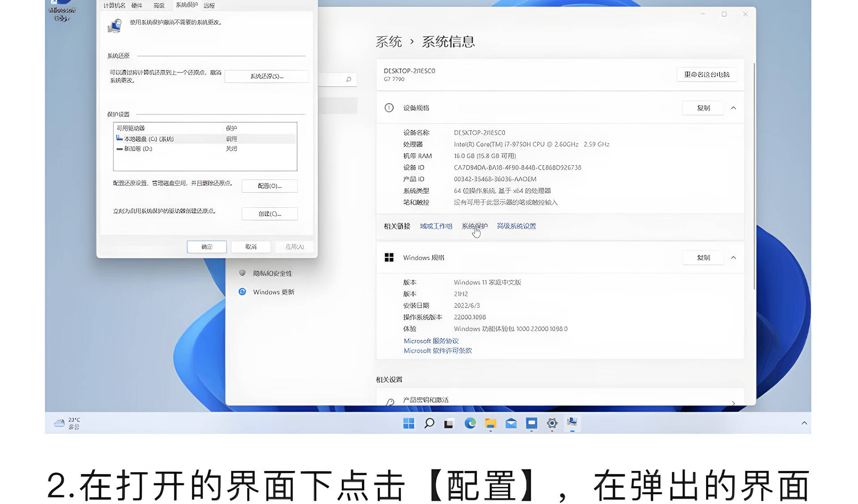858x504 pixels.
Task: Click the 22000.1098 OS build value
Action: [470, 317]
